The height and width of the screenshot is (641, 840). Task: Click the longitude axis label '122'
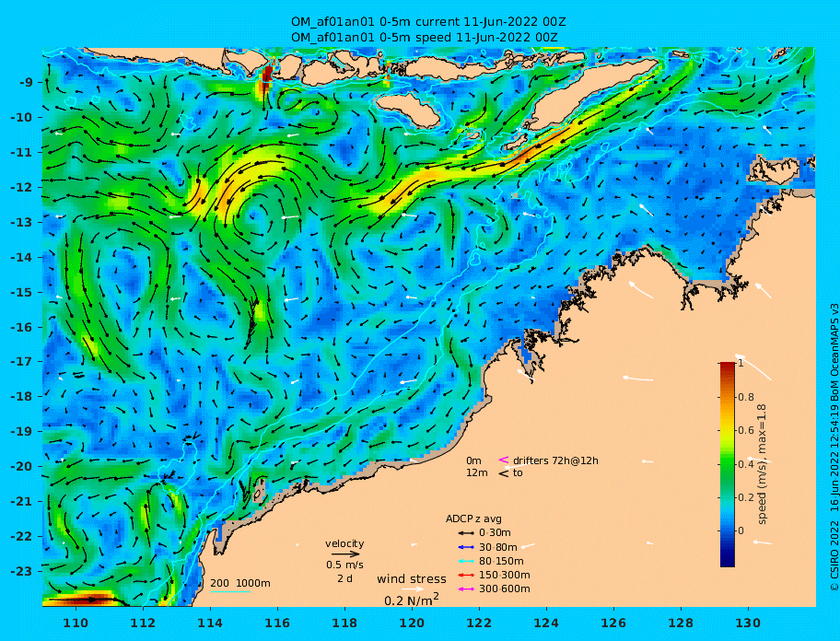click(x=479, y=623)
